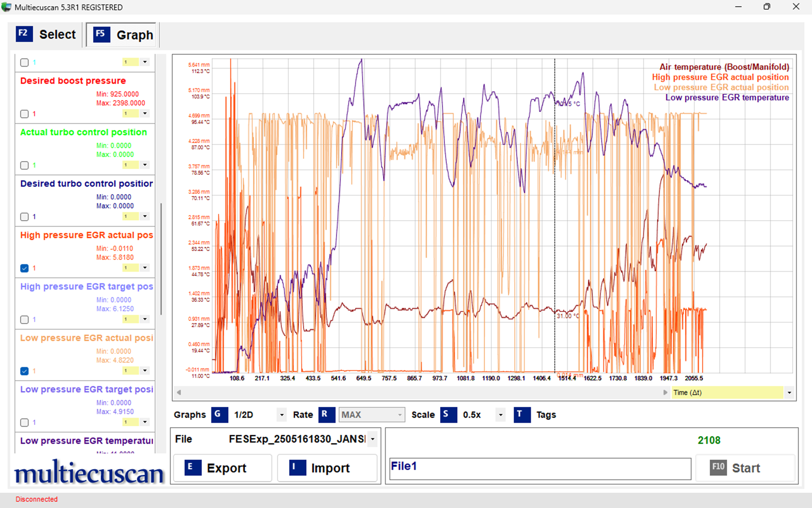Click the Low pressure EGR temperature parameter title
Viewport: 812px width, 508px height.
point(87,441)
